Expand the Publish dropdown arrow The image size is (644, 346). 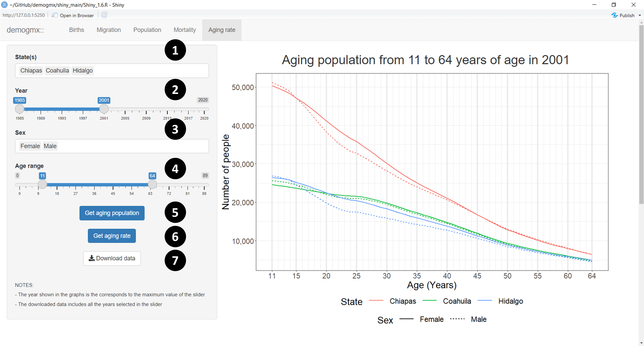point(640,15)
